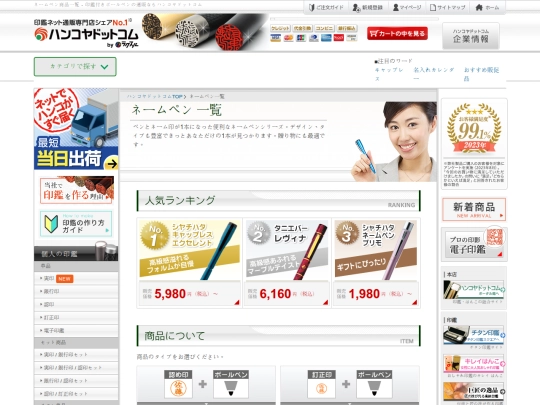Select the 電子印鑑 sidebar item
Viewport: 540px width, 405px height.
(x=76, y=331)
